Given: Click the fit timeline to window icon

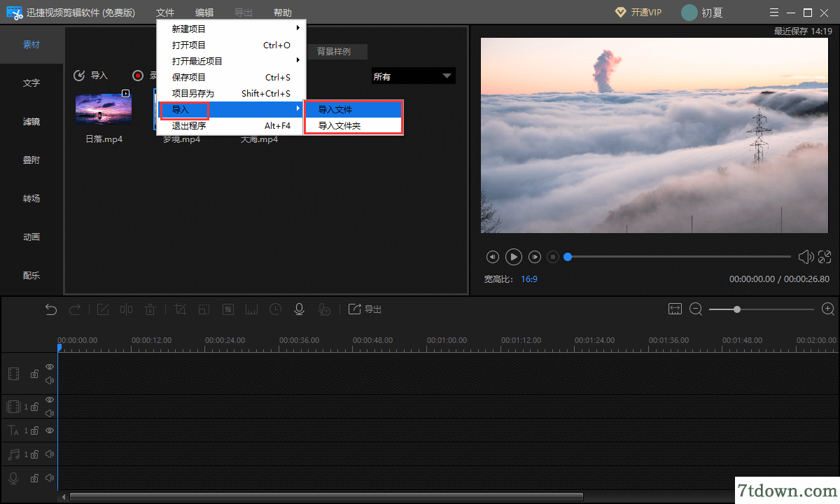Looking at the screenshot, I should click(x=675, y=309).
